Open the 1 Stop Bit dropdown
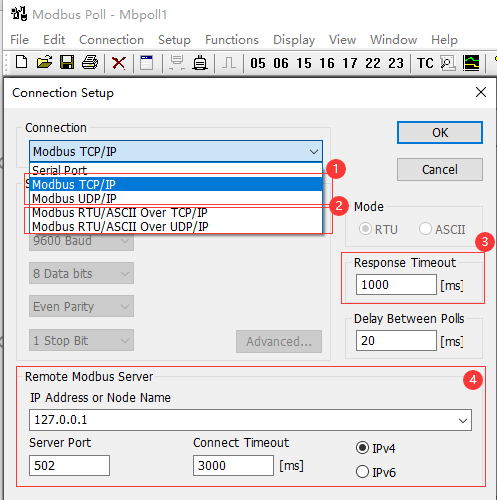 tap(81, 340)
